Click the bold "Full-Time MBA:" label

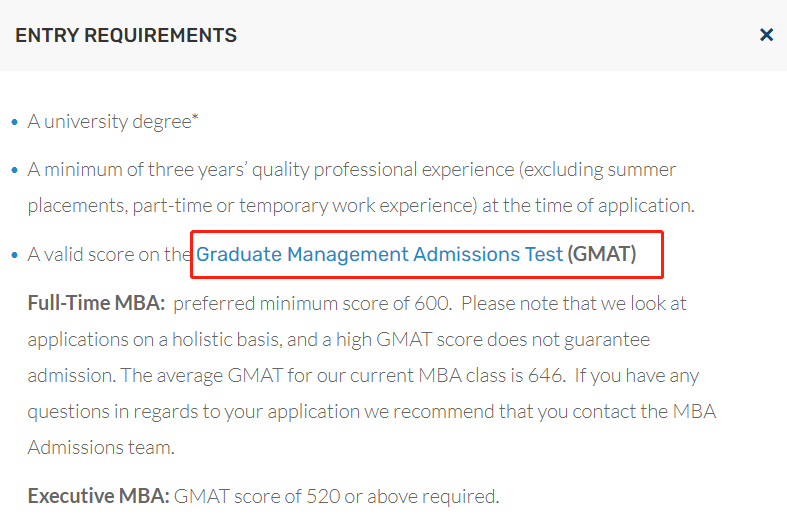(96, 303)
